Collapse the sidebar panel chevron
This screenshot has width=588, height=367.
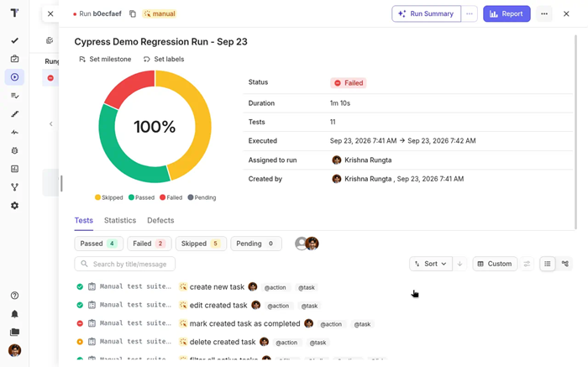(x=51, y=123)
